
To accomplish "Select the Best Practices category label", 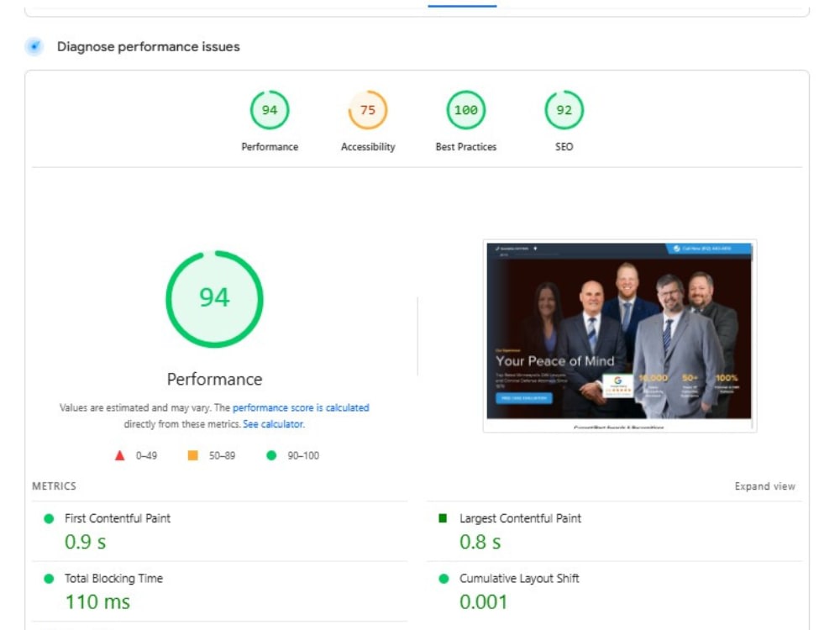I will click(465, 147).
